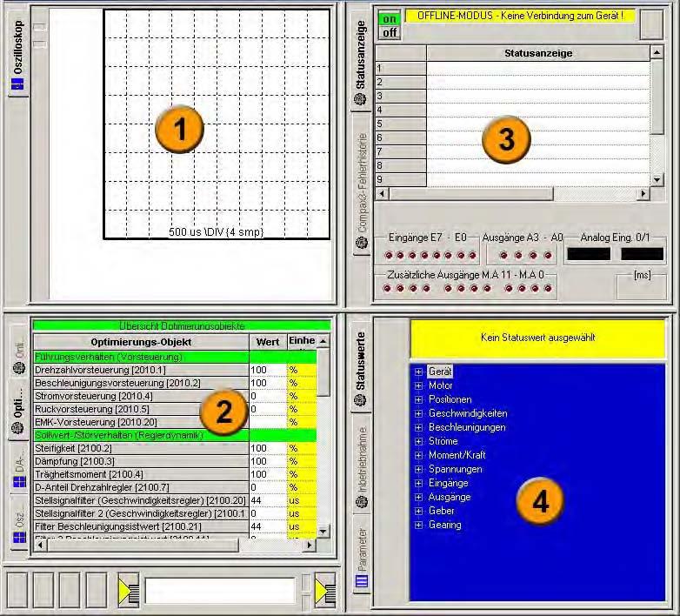Viewport: 680px width, 616px height.
Task: Click left arrow of optimization horizontal scrollbar
Action: (x=40, y=546)
